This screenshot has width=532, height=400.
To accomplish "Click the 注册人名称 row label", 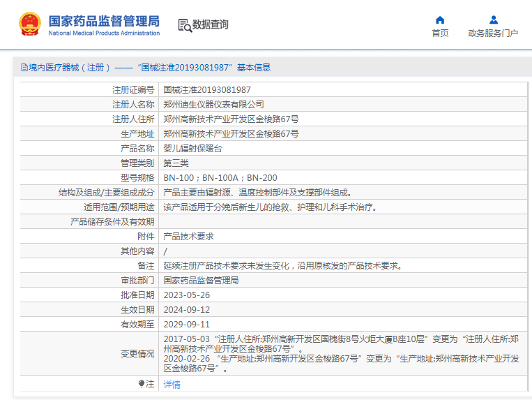I will click(133, 104).
